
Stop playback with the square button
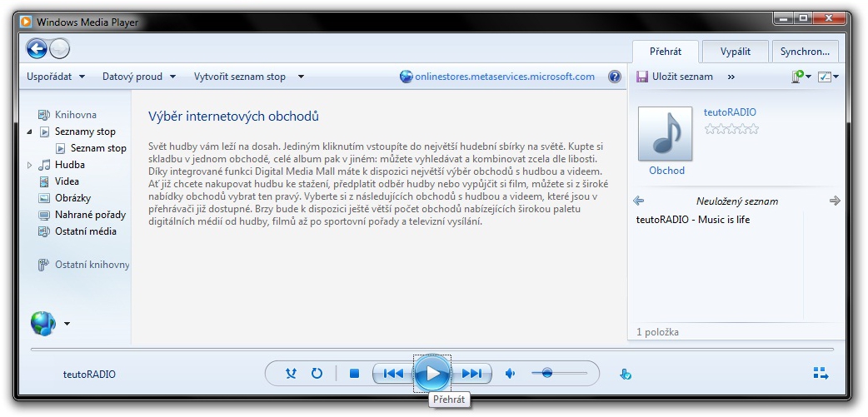pos(354,374)
